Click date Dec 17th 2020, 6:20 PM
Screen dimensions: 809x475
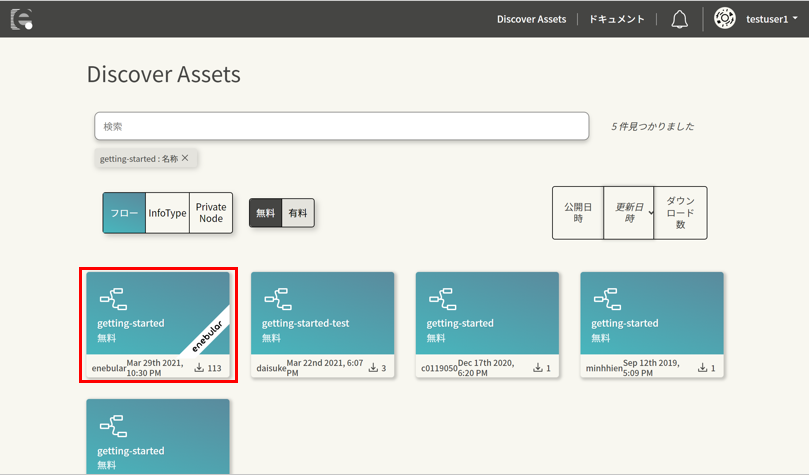486,368
